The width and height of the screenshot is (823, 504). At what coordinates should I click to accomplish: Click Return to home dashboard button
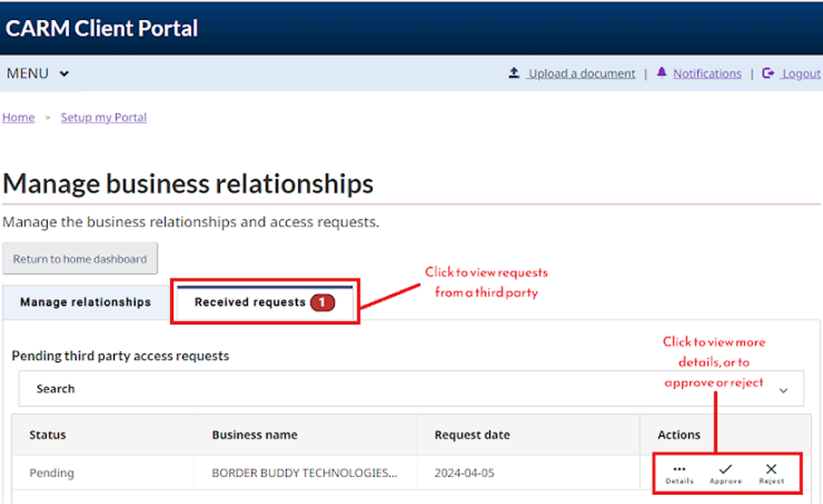click(x=80, y=259)
